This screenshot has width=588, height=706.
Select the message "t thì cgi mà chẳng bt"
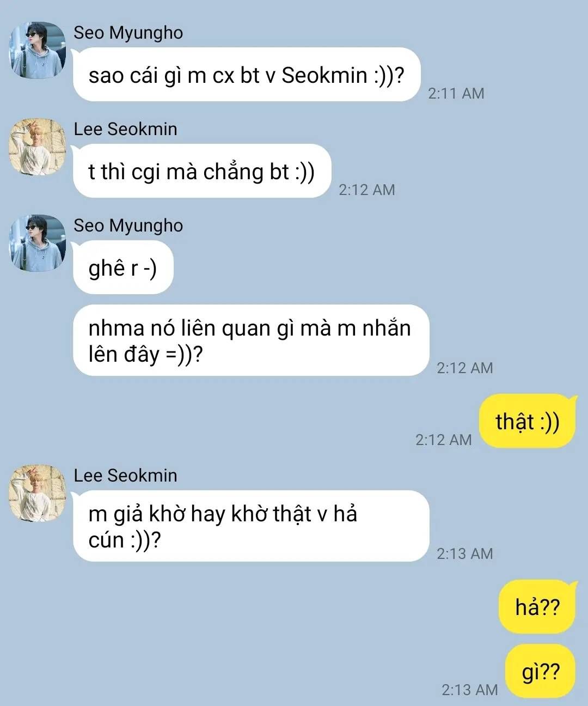pos(201,171)
